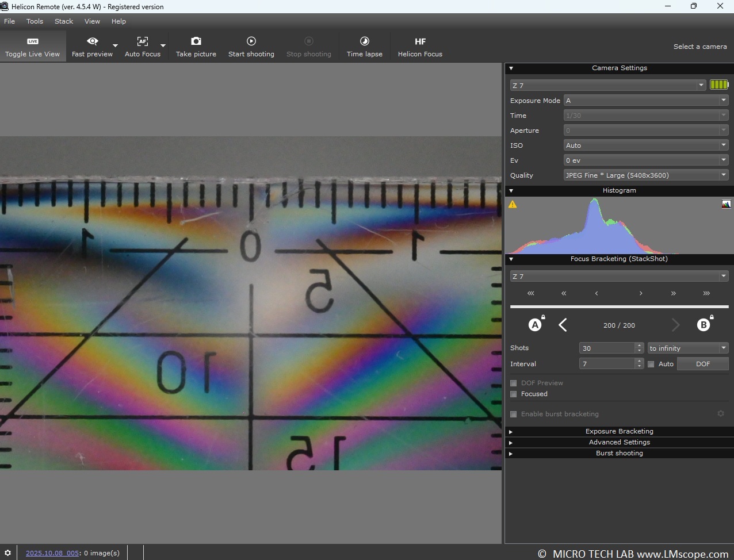This screenshot has height=560, width=734.
Task: Expand the Exposure Bracketing section
Action: pyautogui.click(x=619, y=431)
